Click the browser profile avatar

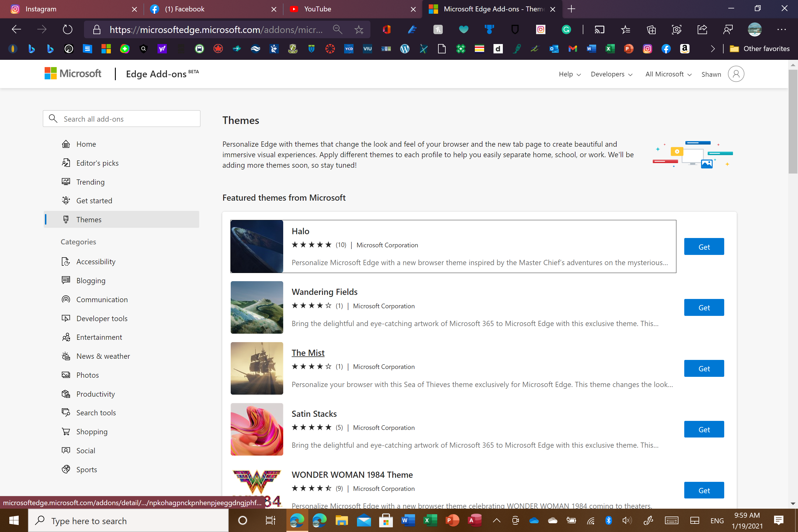(x=755, y=29)
